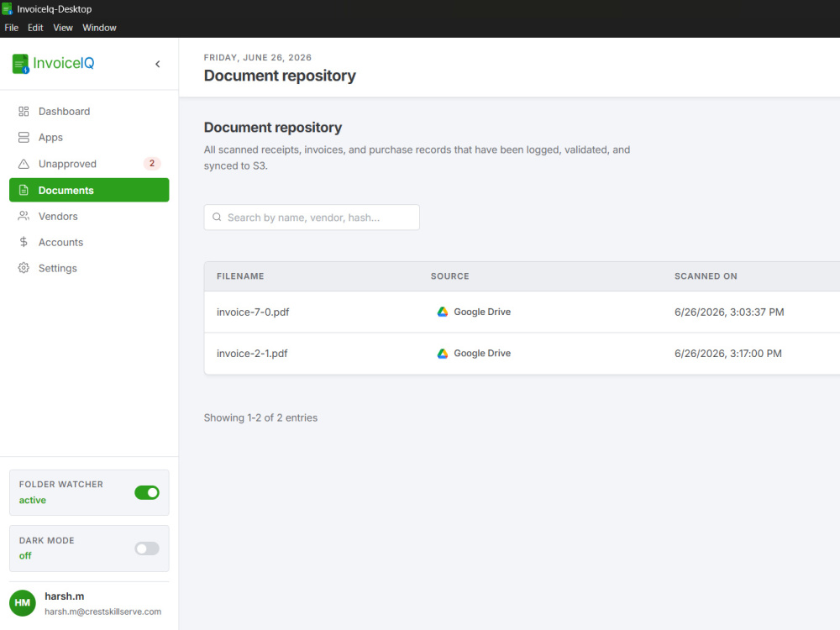
Task: Select invoice-2-1.pdf filename
Action: pyautogui.click(x=252, y=354)
